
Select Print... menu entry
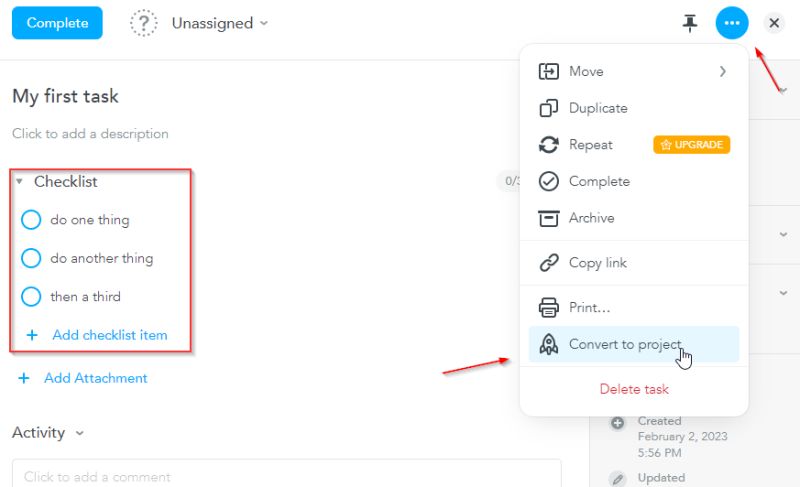pyautogui.click(x=634, y=307)
